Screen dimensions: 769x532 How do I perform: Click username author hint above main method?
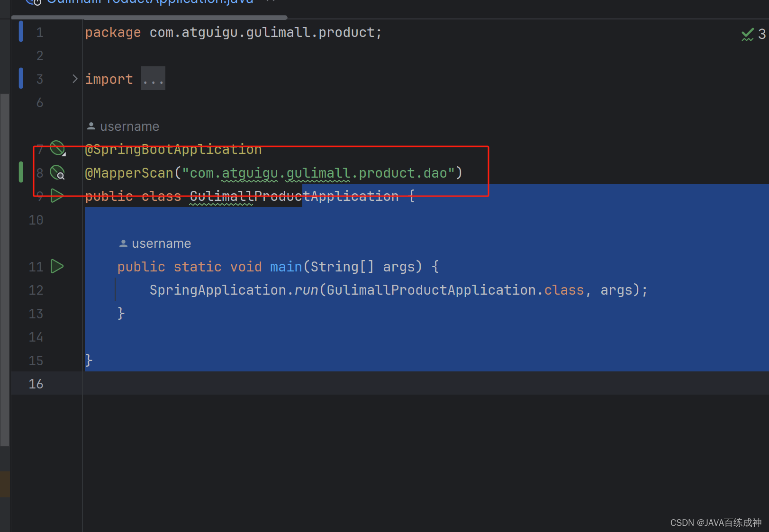155,243
